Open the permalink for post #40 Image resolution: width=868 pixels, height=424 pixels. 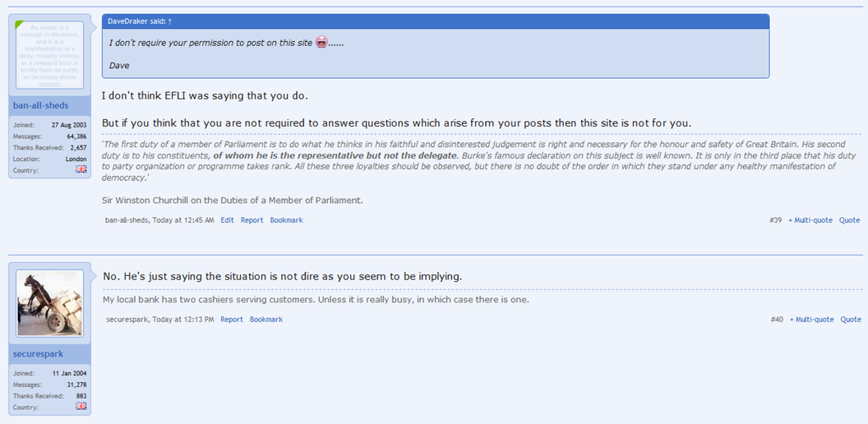pyautogui.click(x=777, y=319)
